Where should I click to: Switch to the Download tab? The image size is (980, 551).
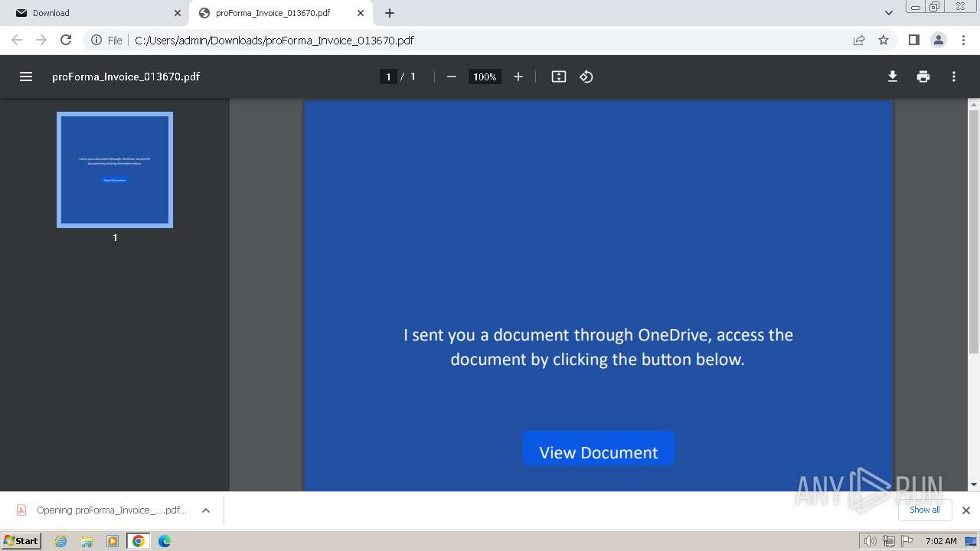pyautogui.click(x=97, y=13)
